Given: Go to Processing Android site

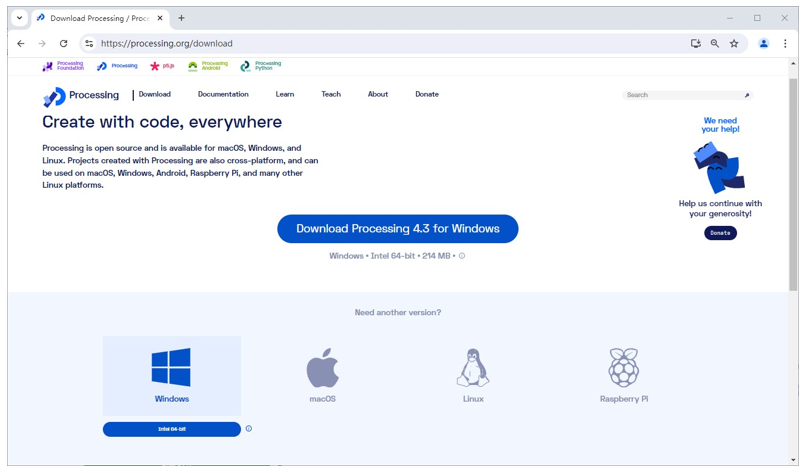Looking at the screenshot, I should tap(208, 66).
